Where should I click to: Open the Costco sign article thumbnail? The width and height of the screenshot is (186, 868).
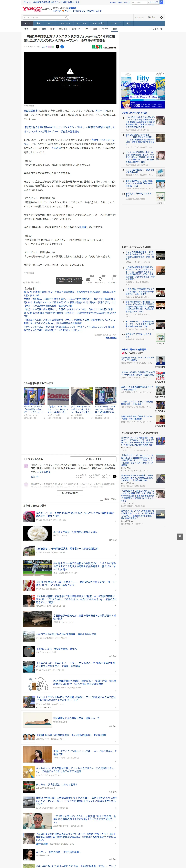pyautogui.click(x=58, y=396)
